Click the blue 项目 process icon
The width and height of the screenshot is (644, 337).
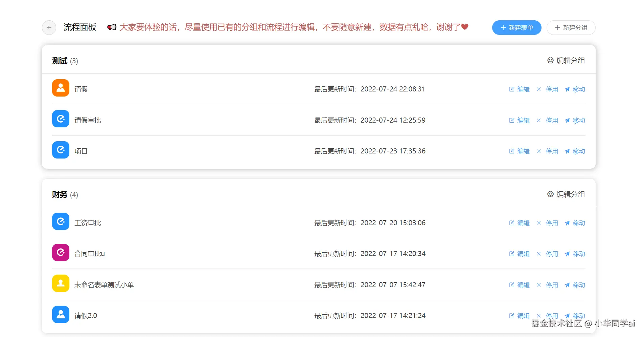(x=61, y=150)
